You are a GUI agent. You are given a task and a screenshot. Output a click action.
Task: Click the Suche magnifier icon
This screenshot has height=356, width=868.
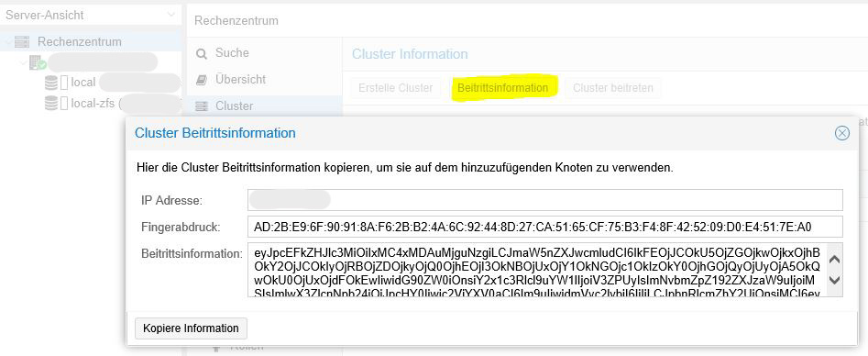tap(202, 53)
